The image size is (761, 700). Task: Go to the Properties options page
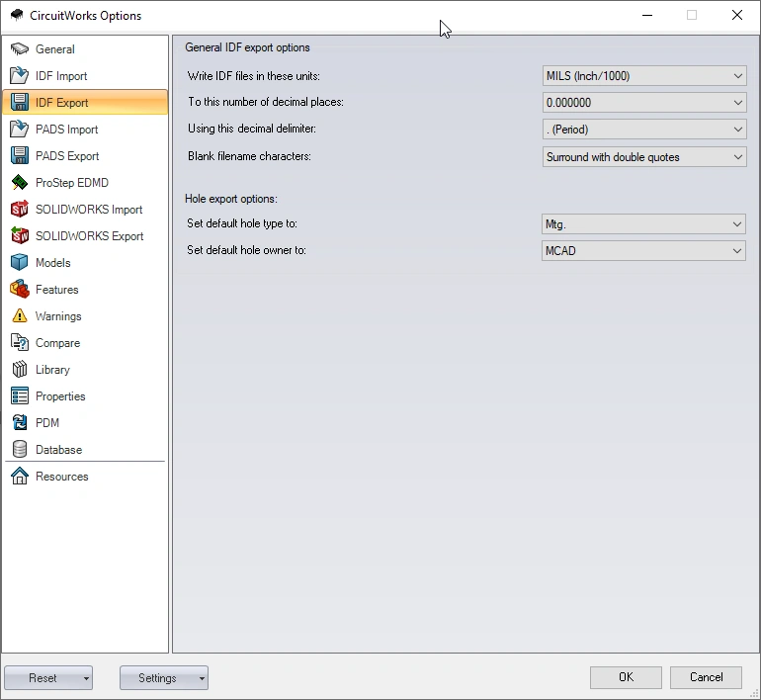pos(60,396)
